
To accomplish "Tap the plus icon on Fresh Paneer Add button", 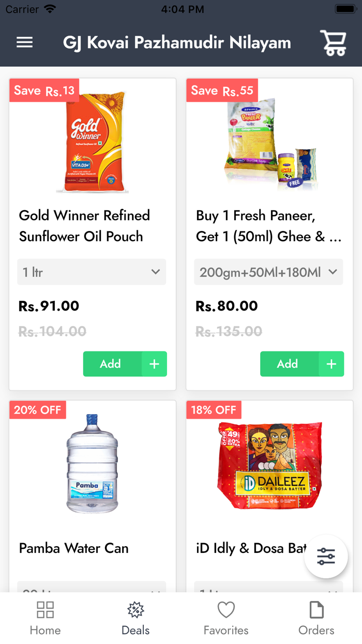I will pyautogui.click(x=330, y=364).
